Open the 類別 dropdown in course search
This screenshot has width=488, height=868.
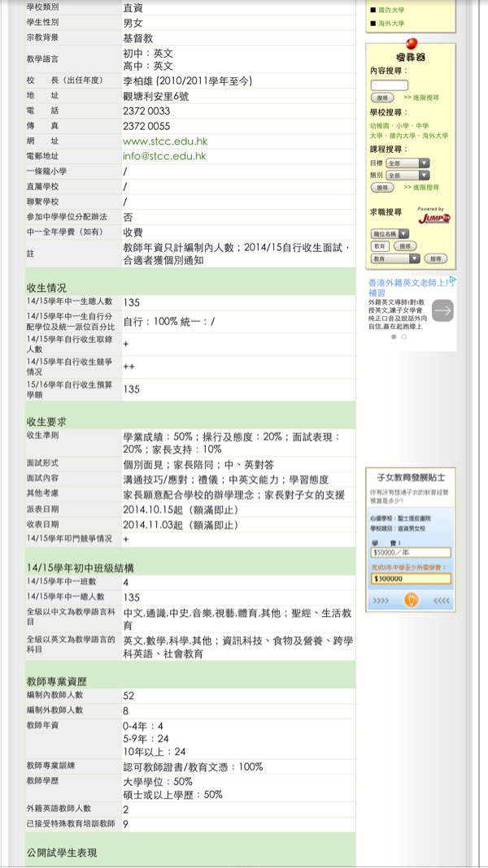pyautogui.click(x=407, y=175)
